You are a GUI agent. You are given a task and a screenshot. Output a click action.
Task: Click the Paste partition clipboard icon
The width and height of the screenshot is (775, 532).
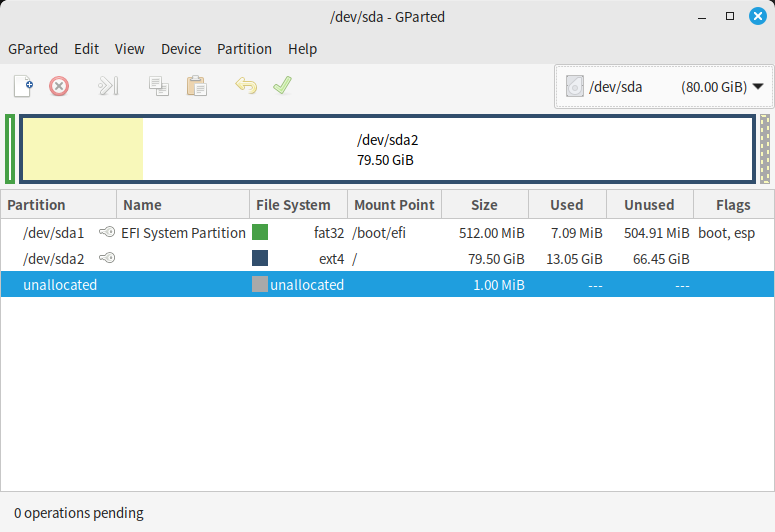click(x=196, y=86)
